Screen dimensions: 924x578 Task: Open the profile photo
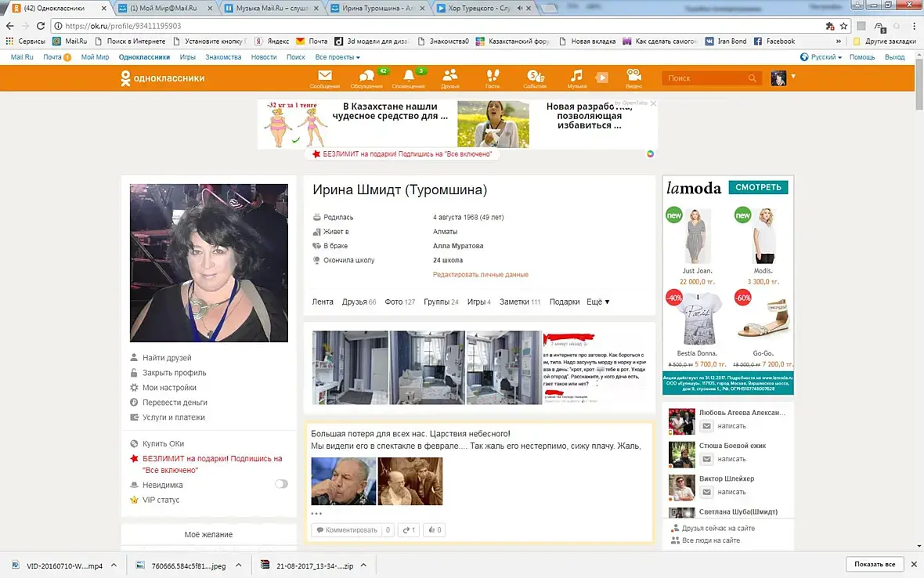209,263
